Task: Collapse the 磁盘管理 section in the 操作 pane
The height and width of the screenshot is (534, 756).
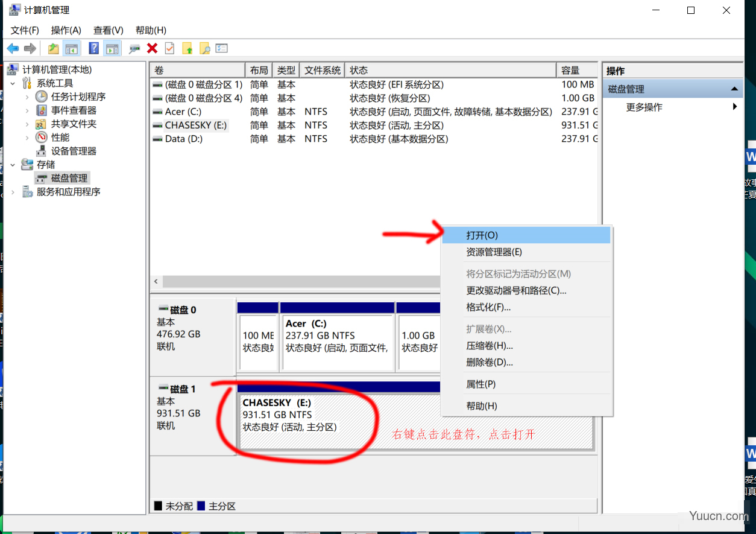Action: pyautogui.click(x=734, y=89)
